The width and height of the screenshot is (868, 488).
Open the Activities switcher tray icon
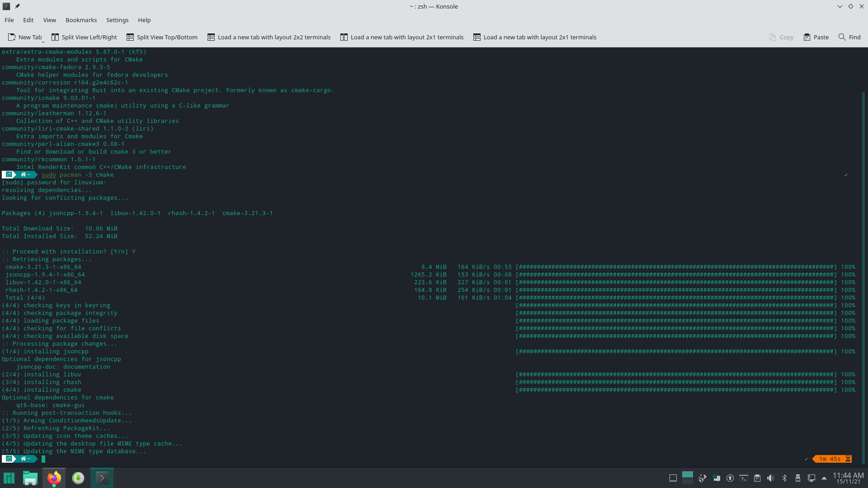point(702,478)
